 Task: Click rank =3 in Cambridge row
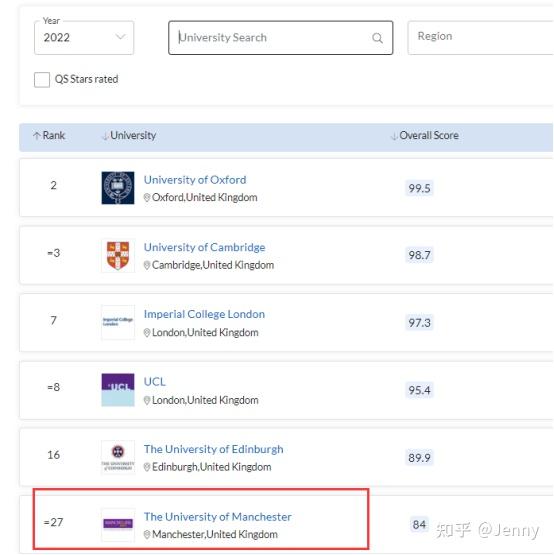[53, 253]
